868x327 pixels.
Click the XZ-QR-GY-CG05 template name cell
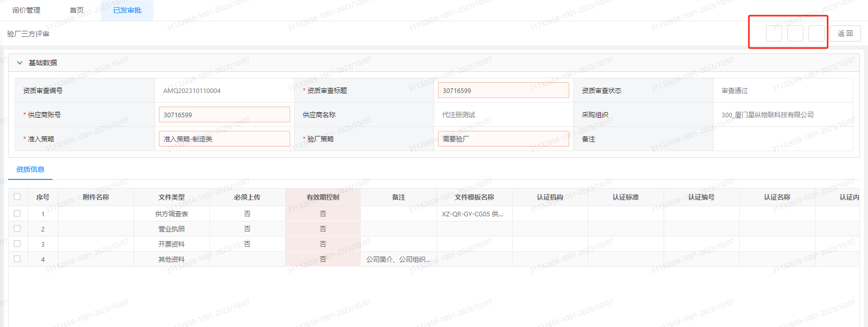(474, 214)
